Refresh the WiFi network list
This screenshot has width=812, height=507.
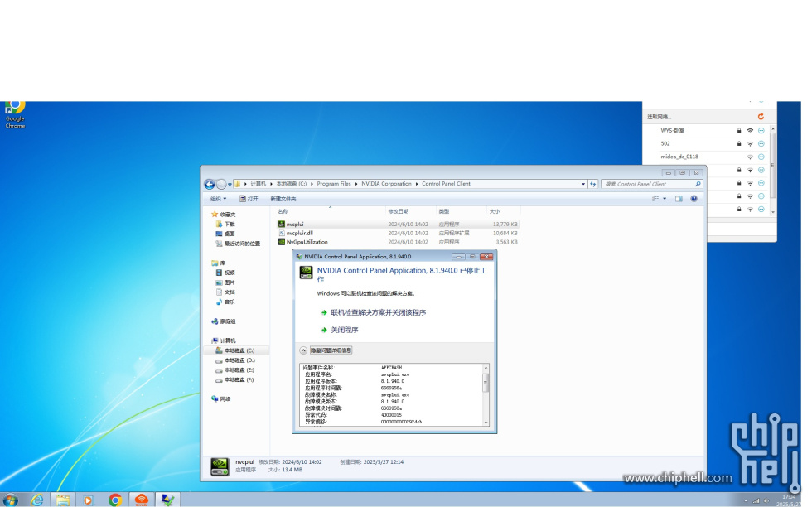click(x=761, y=117)
